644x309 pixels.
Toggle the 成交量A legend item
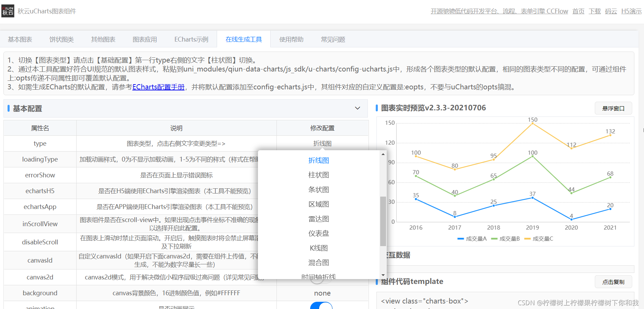[472, 239]
